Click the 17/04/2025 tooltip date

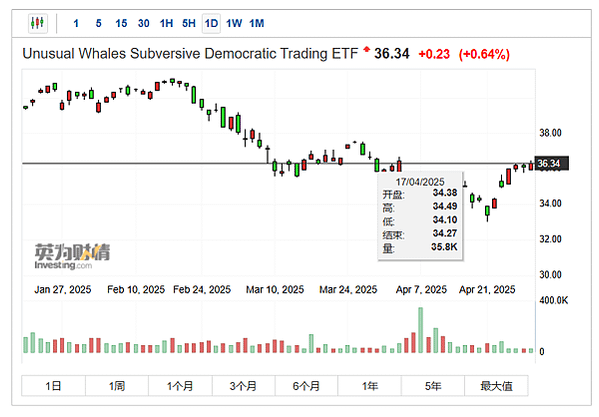[x=420, y=182]
